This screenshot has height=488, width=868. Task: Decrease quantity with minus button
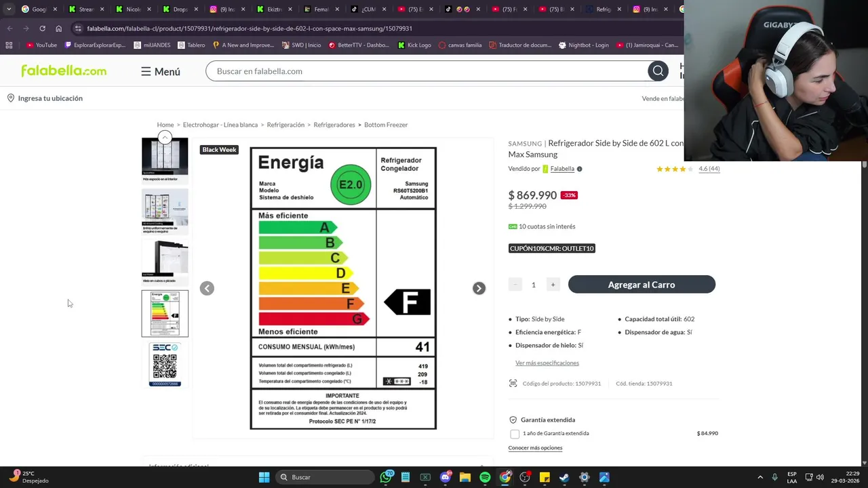click(515, 285)
